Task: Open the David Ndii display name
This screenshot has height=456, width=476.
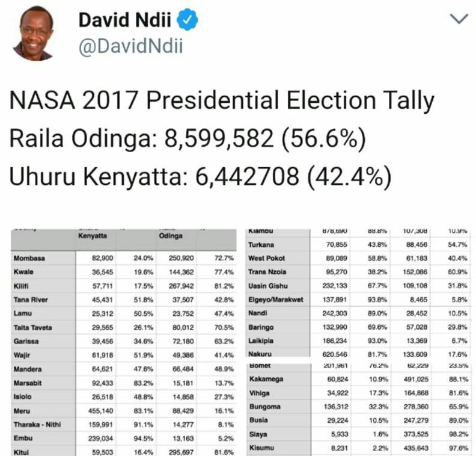Action: tap(125, 20)
